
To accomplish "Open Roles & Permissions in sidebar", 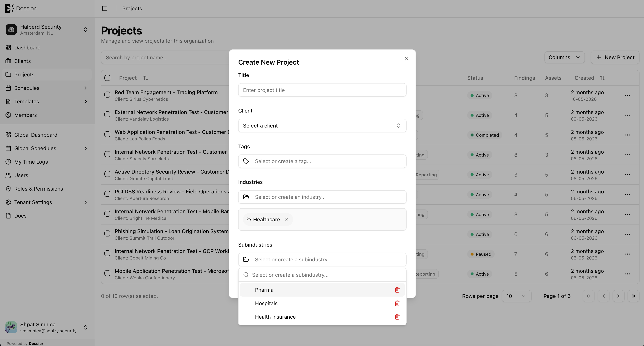I will [47, 189].
